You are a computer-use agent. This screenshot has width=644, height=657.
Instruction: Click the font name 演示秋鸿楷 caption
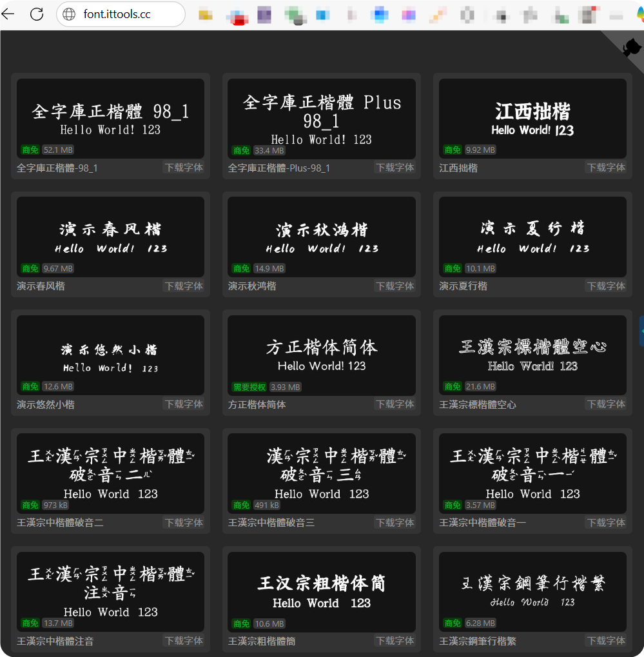tap(252, 286)
